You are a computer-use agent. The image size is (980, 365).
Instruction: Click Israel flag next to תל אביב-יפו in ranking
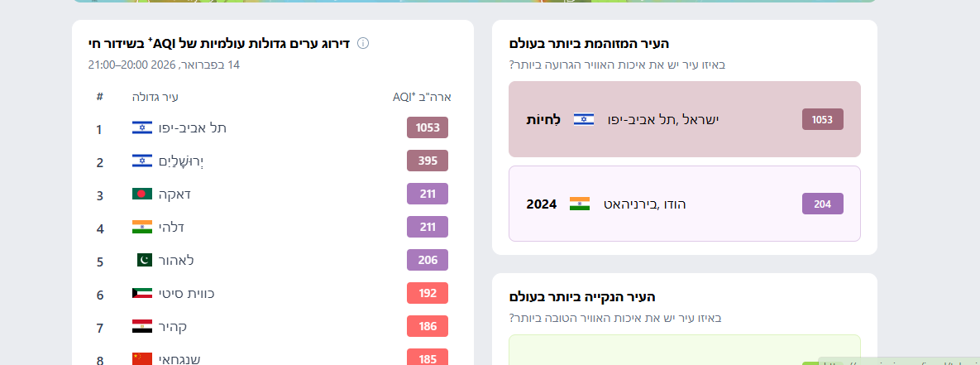click(142, 127)
